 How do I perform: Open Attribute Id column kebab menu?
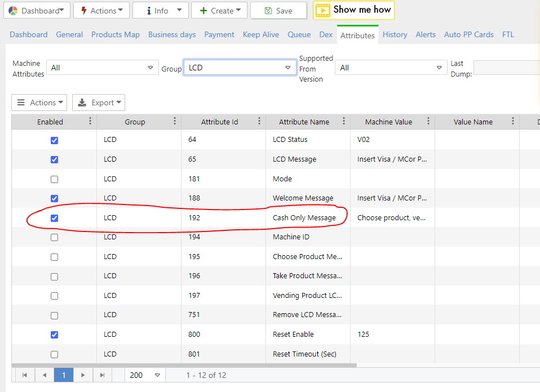coord(259,122)
